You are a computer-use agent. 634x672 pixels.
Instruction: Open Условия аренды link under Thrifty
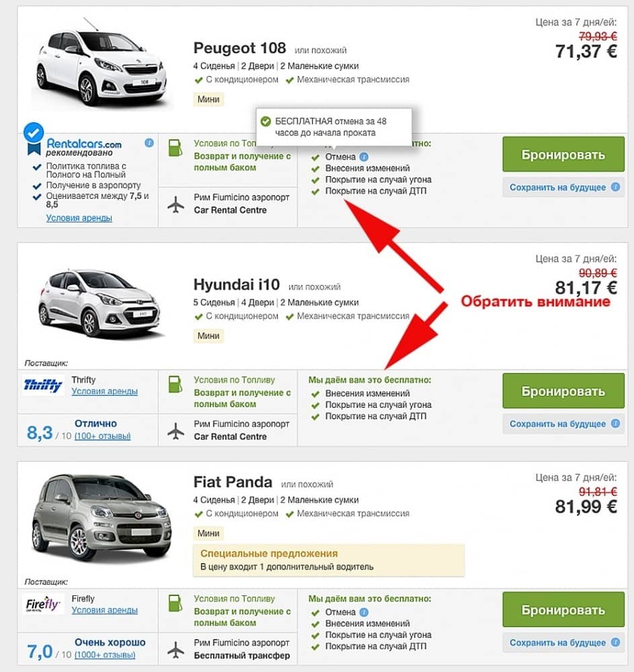[x=105, y=391]
